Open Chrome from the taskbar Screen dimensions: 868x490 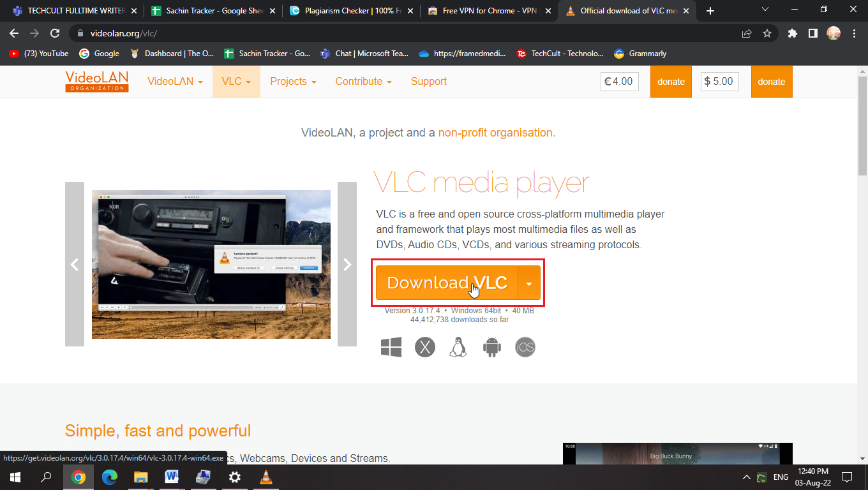tap(79, 477)
